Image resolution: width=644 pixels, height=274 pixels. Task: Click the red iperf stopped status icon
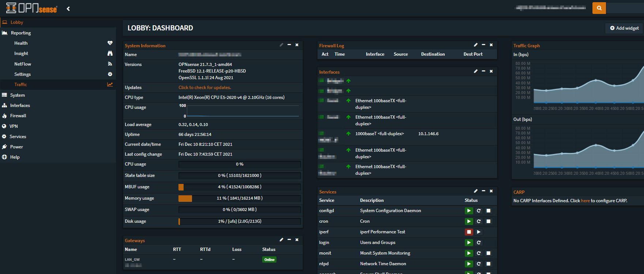469,232
